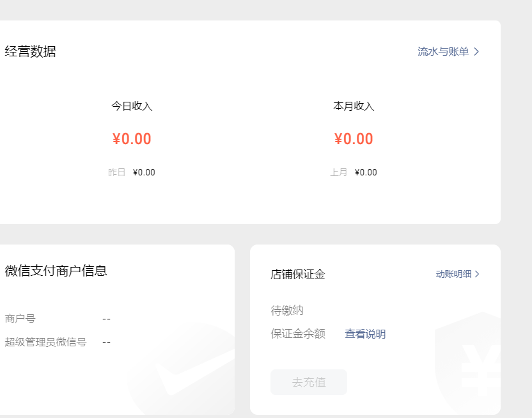Click the 商户号 field value
Viewport: 532px width, 418px height.
coord(106,319)
